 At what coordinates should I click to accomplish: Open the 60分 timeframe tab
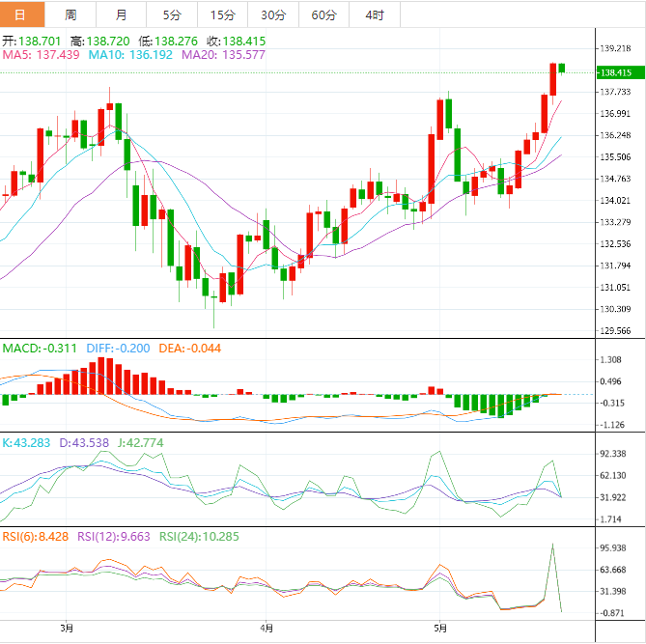point(324,14)
